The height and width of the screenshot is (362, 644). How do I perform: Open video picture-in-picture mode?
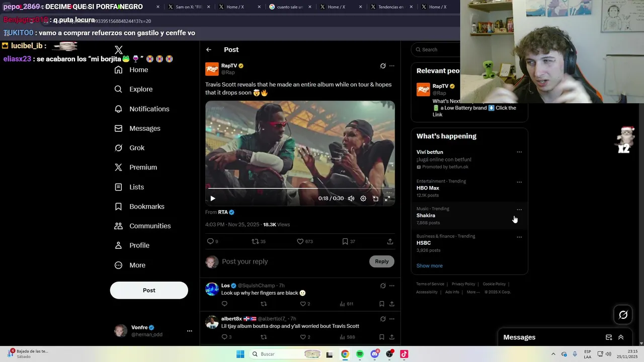(375, 199)
